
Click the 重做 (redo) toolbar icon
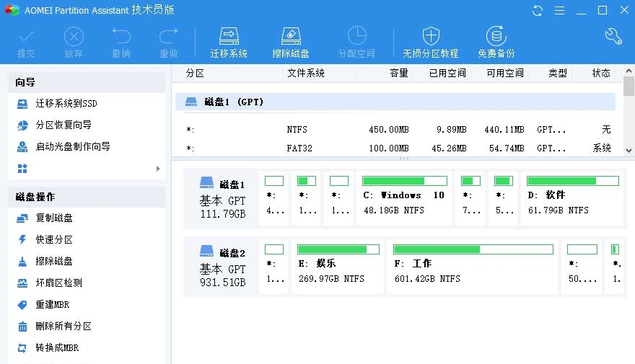tap(168, 43)
